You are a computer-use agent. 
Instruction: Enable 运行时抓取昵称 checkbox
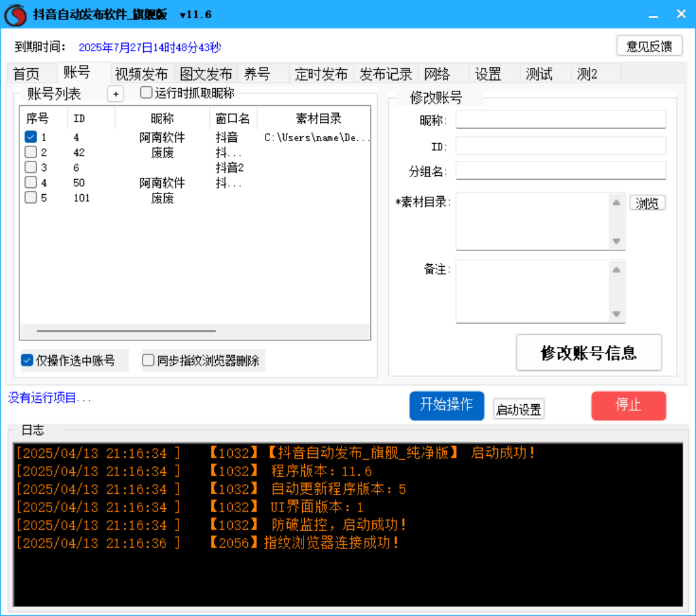(x=146, y=92)
